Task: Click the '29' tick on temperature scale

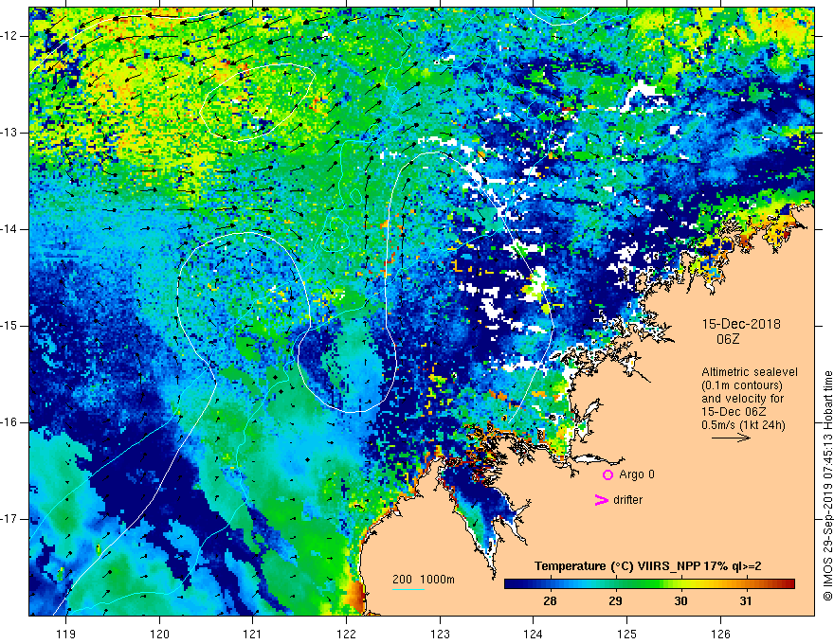Action: click(615, 601)
